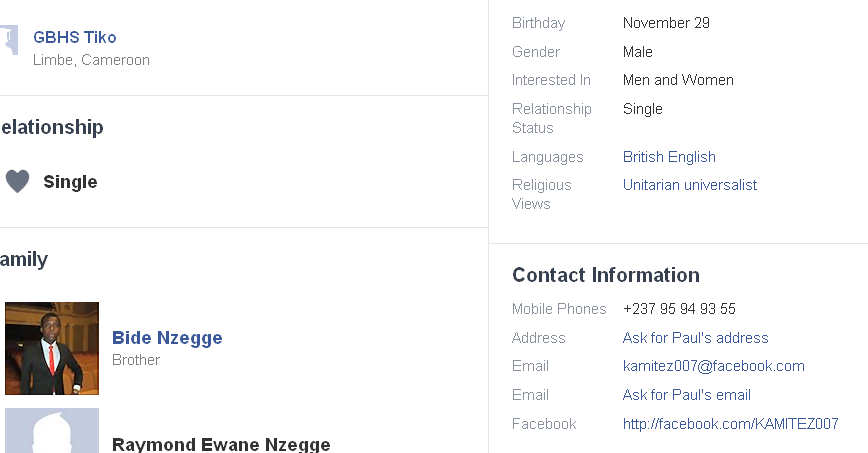Viewport: 868px width, 453px height.
Task: Open Bide Nzegge's profile photo
Action: 52,348
